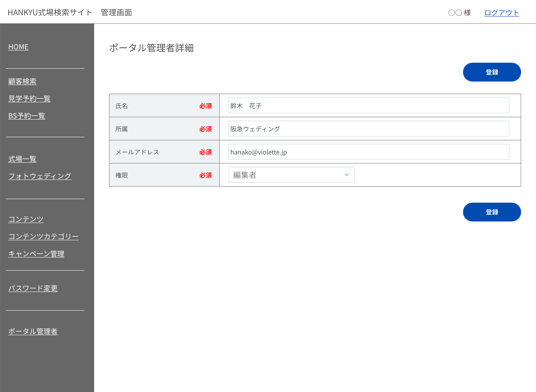Select キャンペーン管理 in sidebar
The height and width of the screenshot is (392, 536).
point(36,254)
